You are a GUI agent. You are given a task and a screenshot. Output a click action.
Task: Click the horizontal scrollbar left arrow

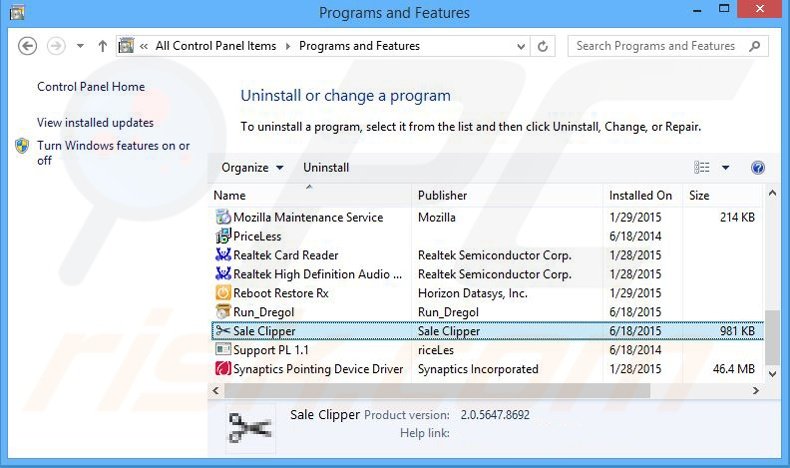[x=216, y=390]
